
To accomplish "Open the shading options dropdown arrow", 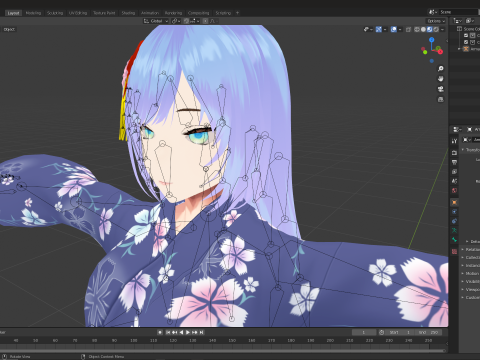I will (442, 29).
